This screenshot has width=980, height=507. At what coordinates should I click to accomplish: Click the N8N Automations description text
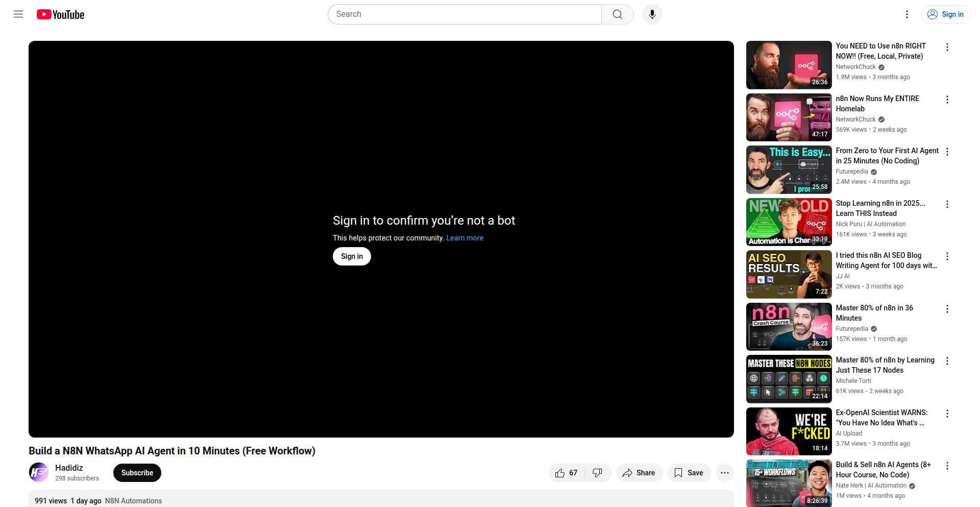(x=133, y=501)
